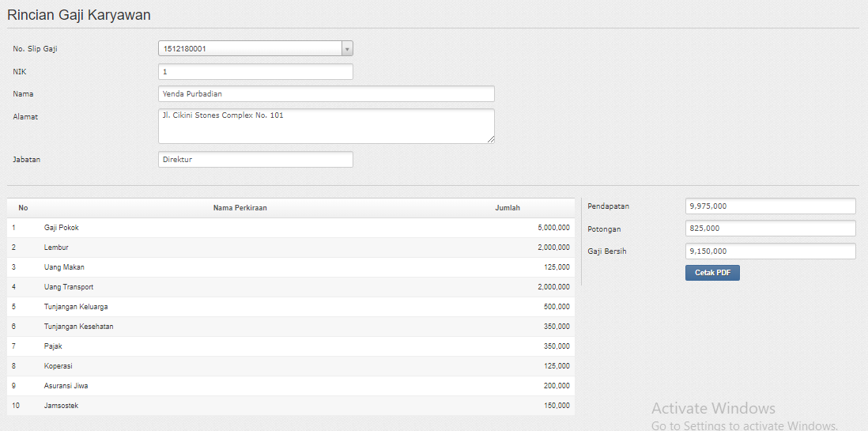The width and height of the screenshot is (868, 431).
Task: Click inside the Alamat text area
Action: (326, 127)
